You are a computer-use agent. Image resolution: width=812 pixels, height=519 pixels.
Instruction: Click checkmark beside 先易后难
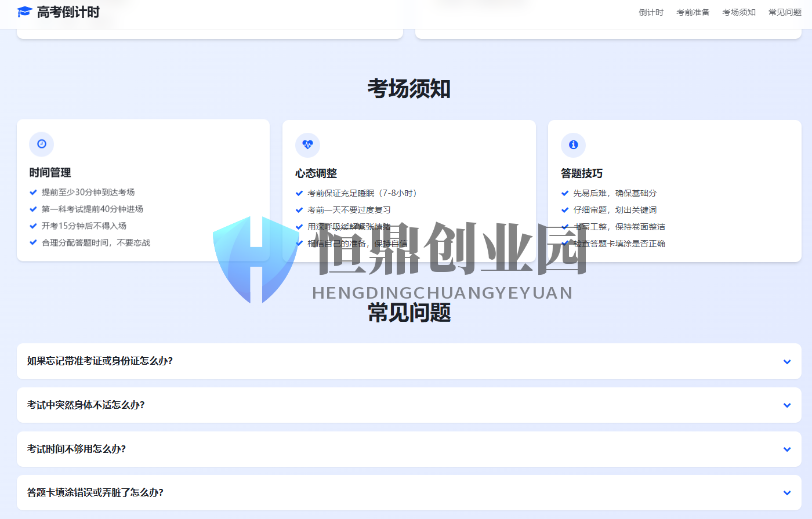click(565, 194)
